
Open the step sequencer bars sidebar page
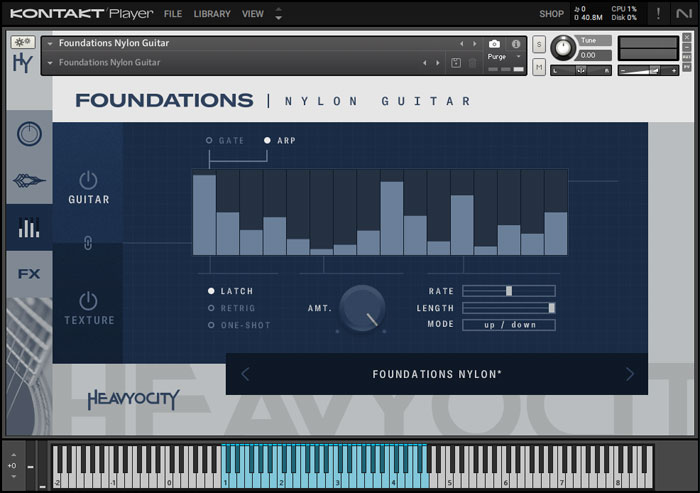pos(29,227)
